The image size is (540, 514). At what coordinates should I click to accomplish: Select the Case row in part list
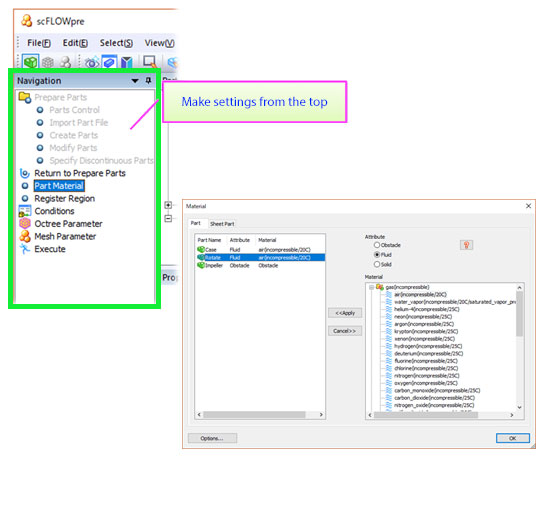pos(260,249)
